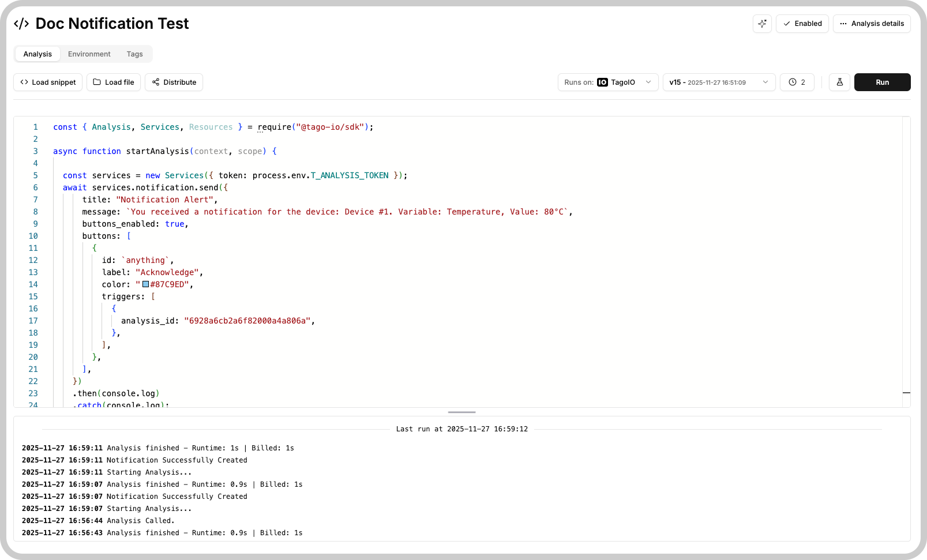
Task: Click the "Acknowledge" label string
Action: click(167, 272)
